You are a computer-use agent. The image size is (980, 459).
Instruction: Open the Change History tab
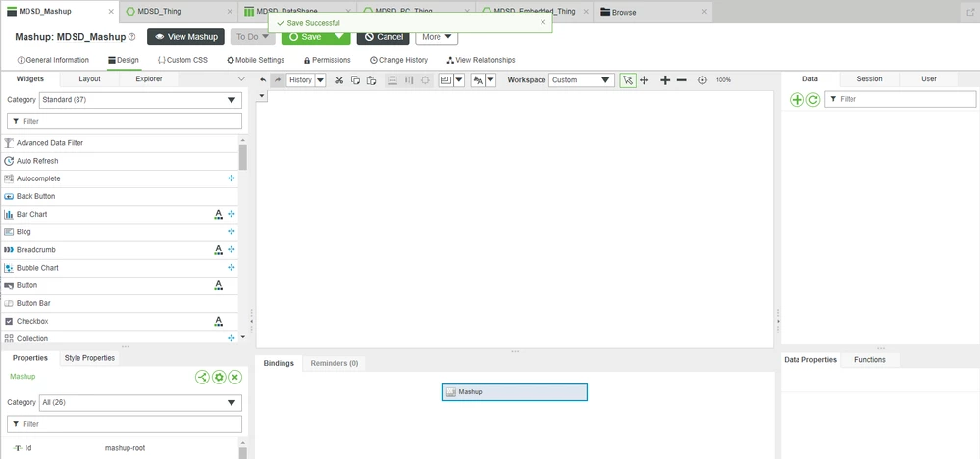pos(398,60)
